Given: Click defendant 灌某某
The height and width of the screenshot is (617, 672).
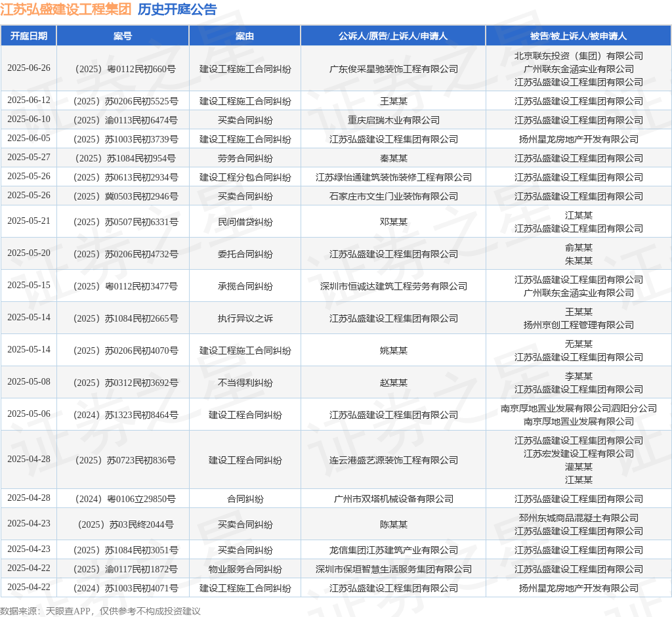Looking at the screenshot, I should [579, 467].
